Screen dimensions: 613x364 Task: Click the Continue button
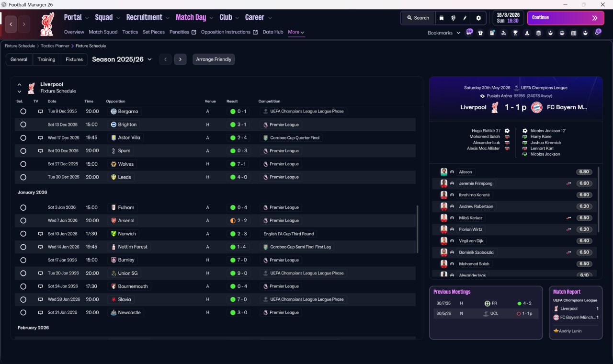coord(566,18)
